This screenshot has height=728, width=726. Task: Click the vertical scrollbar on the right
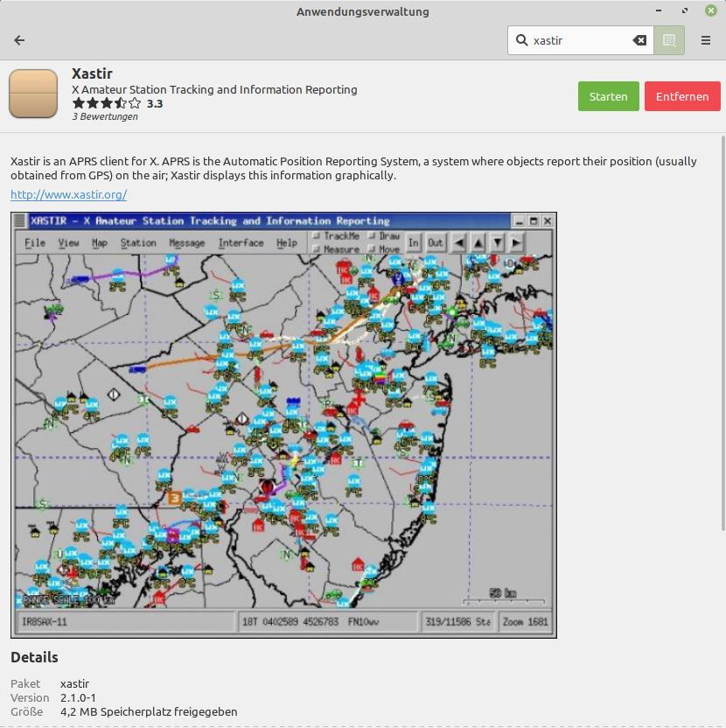(723, 332)
